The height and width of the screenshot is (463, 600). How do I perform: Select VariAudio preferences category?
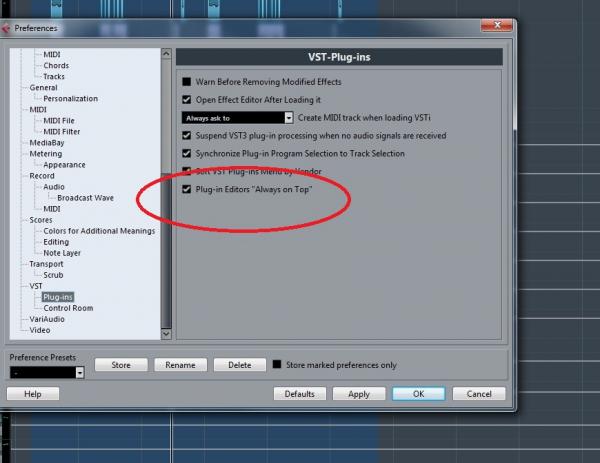[47, 319]
